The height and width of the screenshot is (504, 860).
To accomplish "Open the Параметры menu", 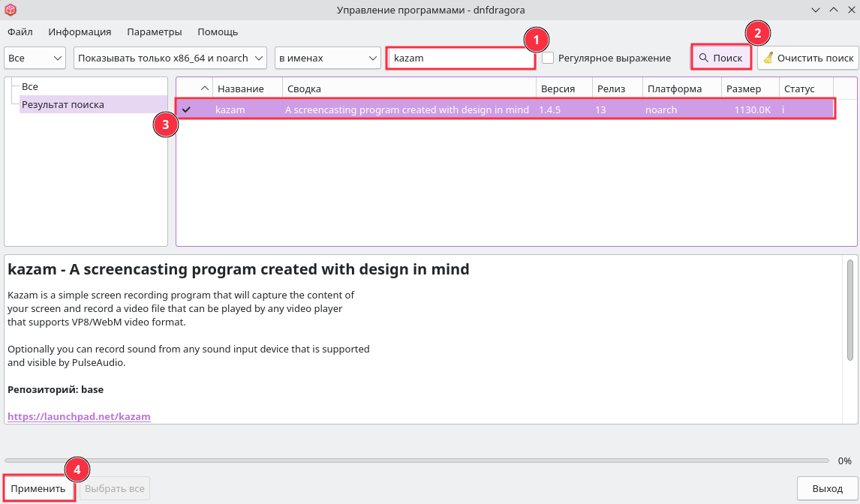I will [155, 31].
